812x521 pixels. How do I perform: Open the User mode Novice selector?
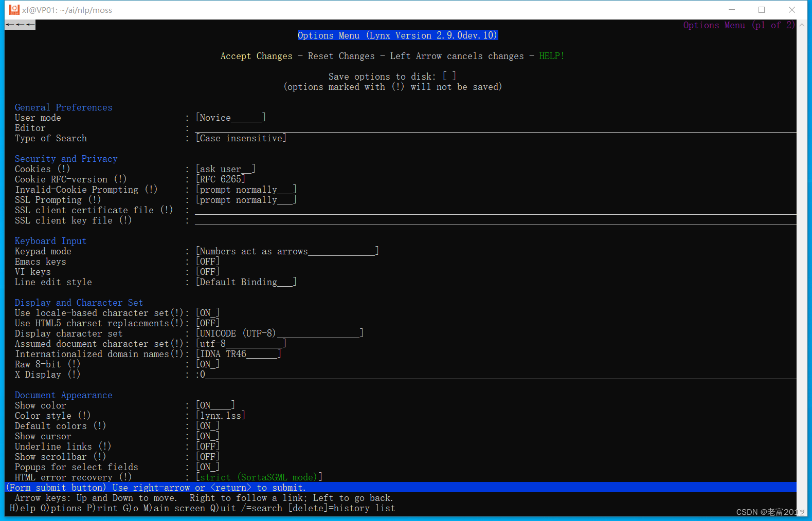pyautogui.click(x=230, y=118)
